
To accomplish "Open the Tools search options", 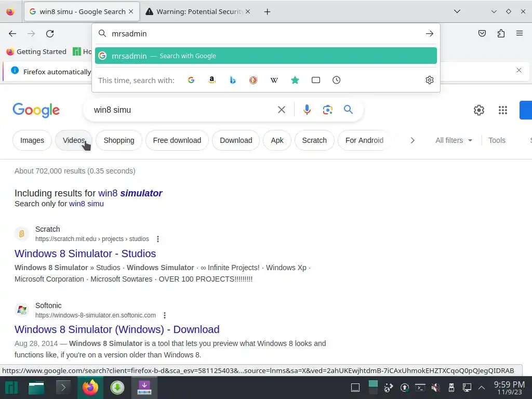I will point(497,140).
